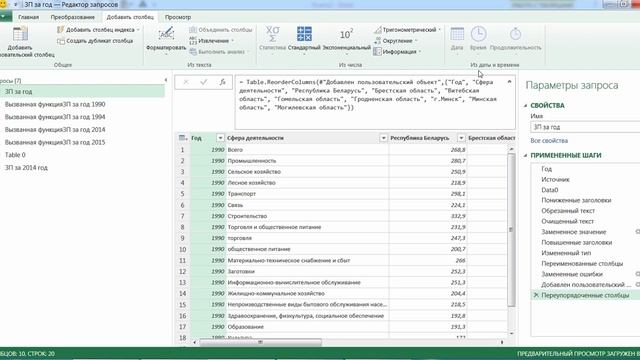
Task: Select Вызванная функцияЗП за год 2014 query
Action: pyautogui.click(x=55, y=129)
